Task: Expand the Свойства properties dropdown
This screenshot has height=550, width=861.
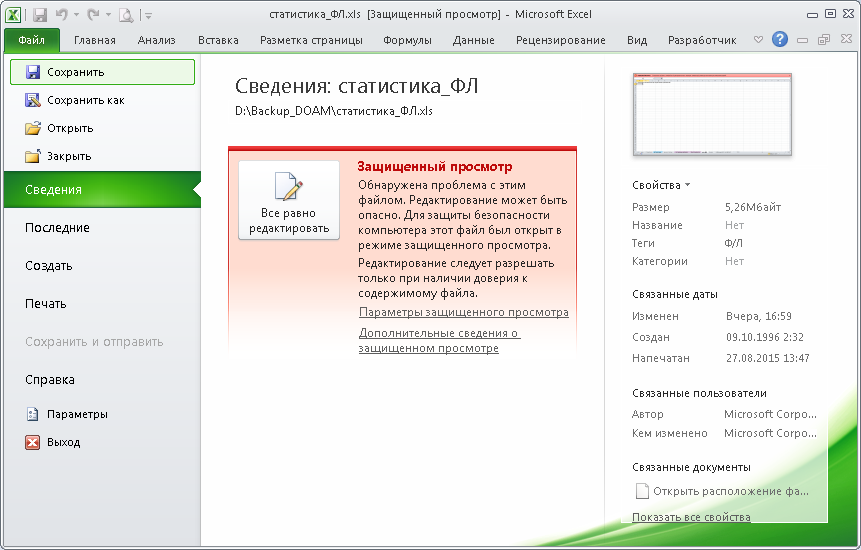Action: pos(661,185)
